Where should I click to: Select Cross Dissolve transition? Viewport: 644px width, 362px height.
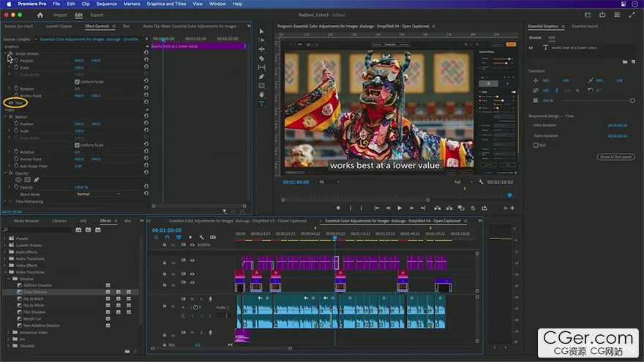35,292
